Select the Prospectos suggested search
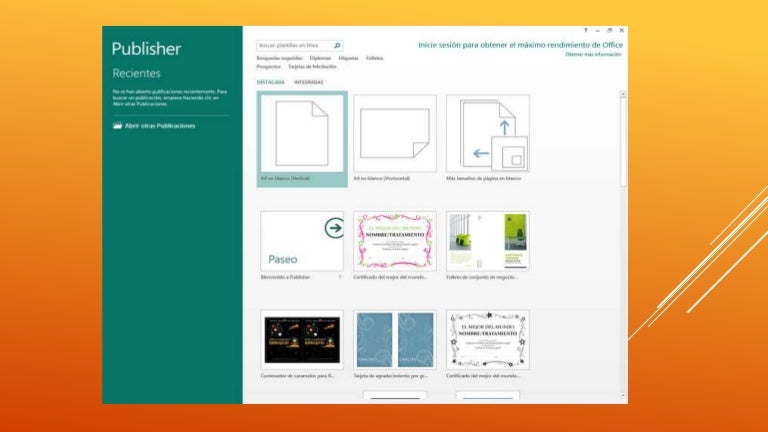 pos(268,67)
